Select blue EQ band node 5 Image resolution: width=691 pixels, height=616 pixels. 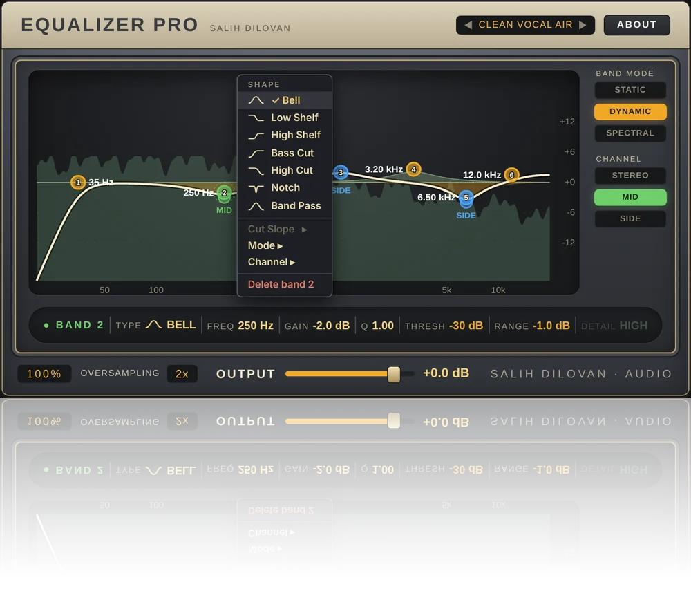click(466, 198)
